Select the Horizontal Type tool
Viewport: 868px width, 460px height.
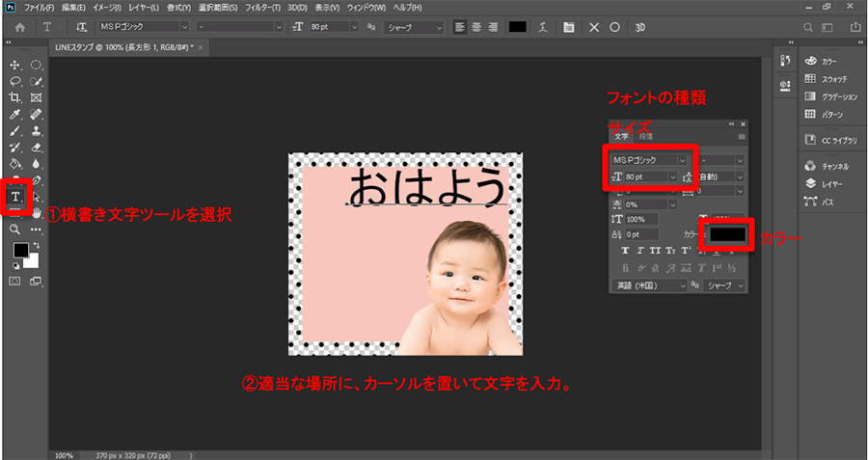[x=15, y=197]
